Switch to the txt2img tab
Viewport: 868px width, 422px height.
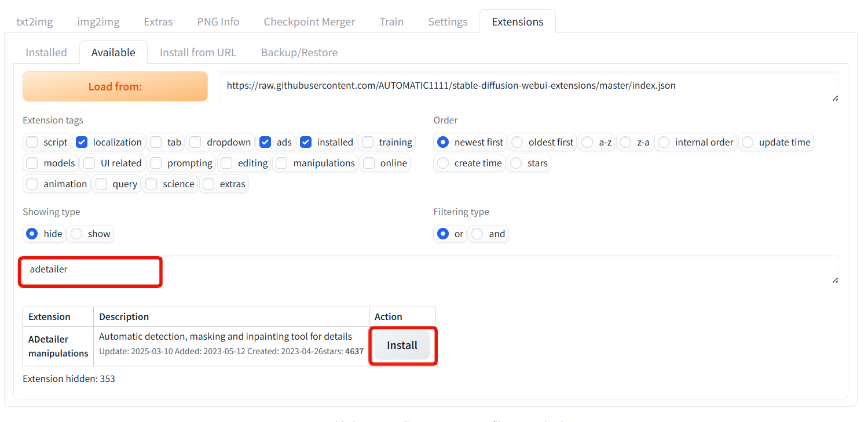34,21
